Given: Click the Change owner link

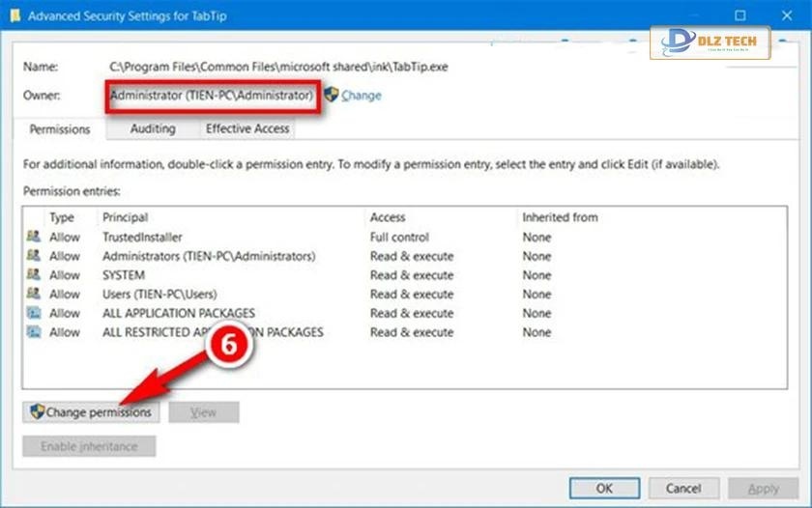Looking at the screenshot, I should pyautogui.click(x=362, y=96).
